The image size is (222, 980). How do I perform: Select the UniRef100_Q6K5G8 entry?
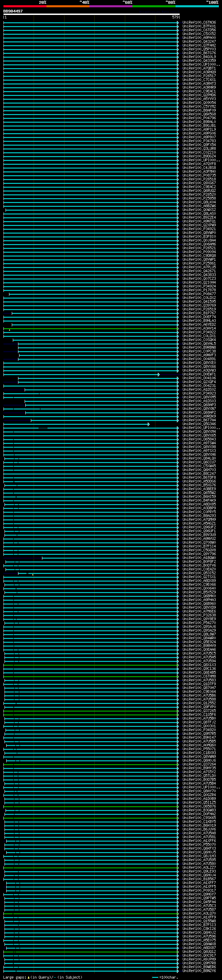(199, 114)
